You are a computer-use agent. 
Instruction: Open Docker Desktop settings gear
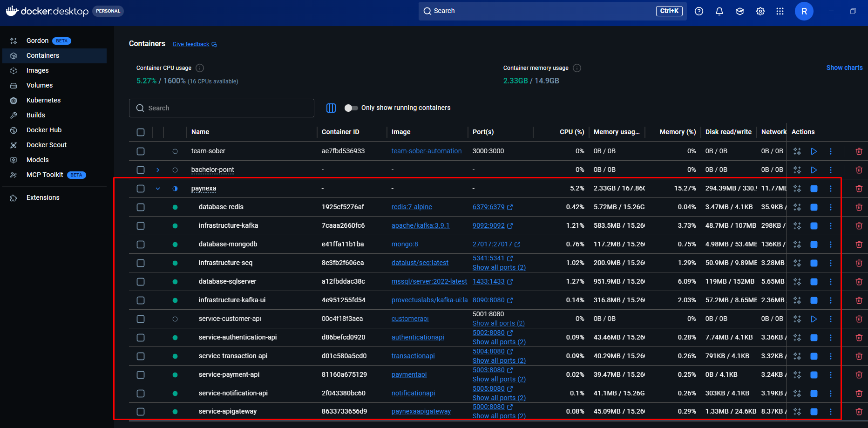pos(760,11)
